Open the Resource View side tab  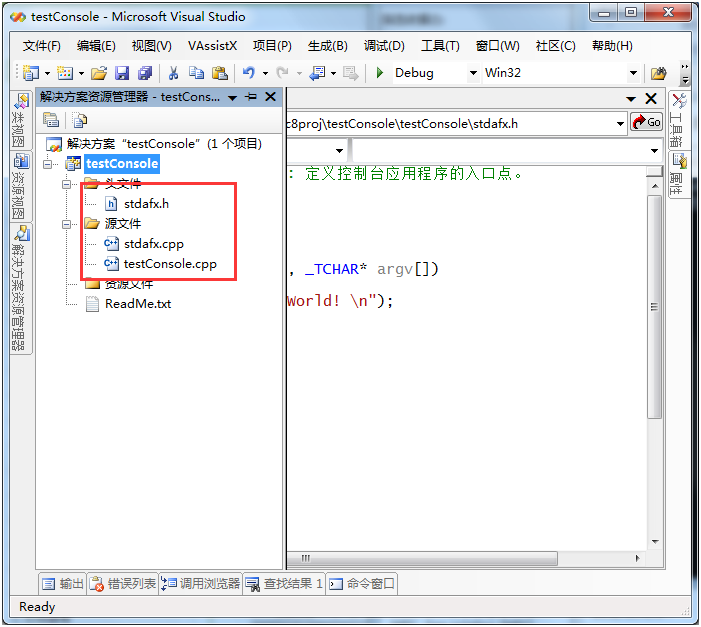pyautogui.click(x=20, y=186)
